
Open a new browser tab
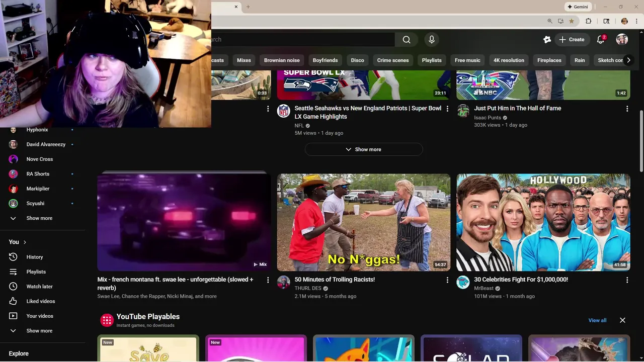pos(248,7)
